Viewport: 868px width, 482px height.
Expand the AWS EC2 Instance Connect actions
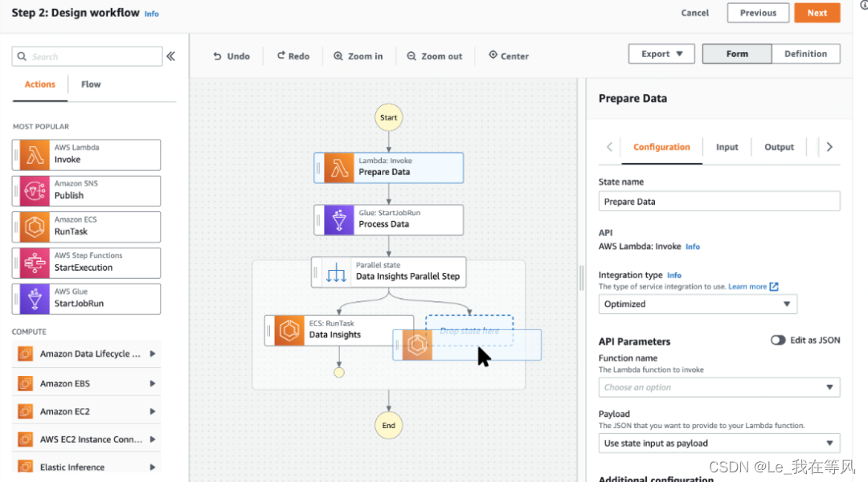pyautogui.click(x=152, y=439)
